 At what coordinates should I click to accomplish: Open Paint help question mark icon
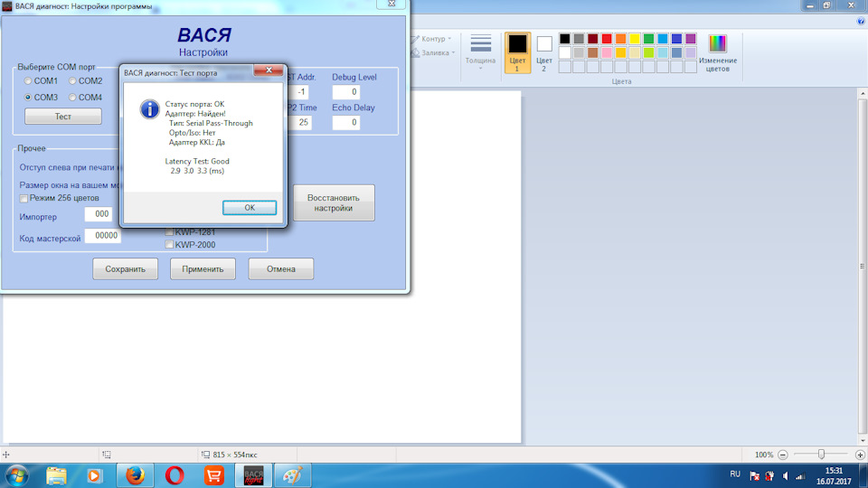point(860,21)
